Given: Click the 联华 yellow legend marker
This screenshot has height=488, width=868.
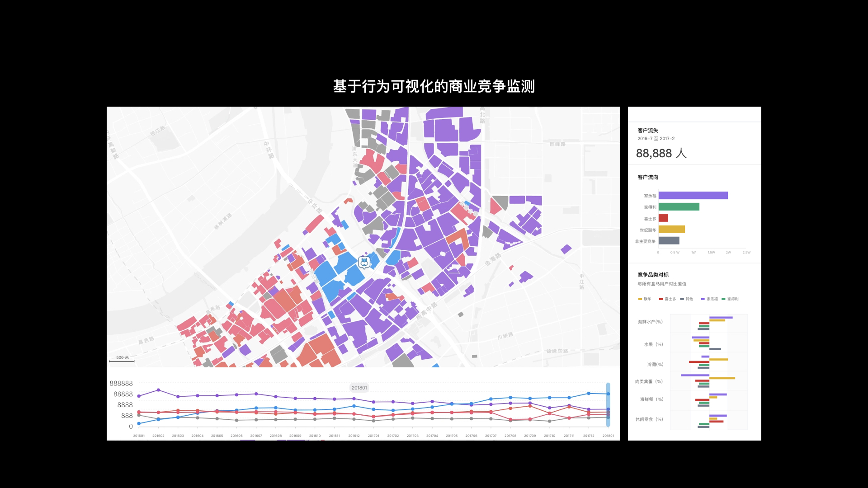Looking at the screenshot, I should point(640,299).
